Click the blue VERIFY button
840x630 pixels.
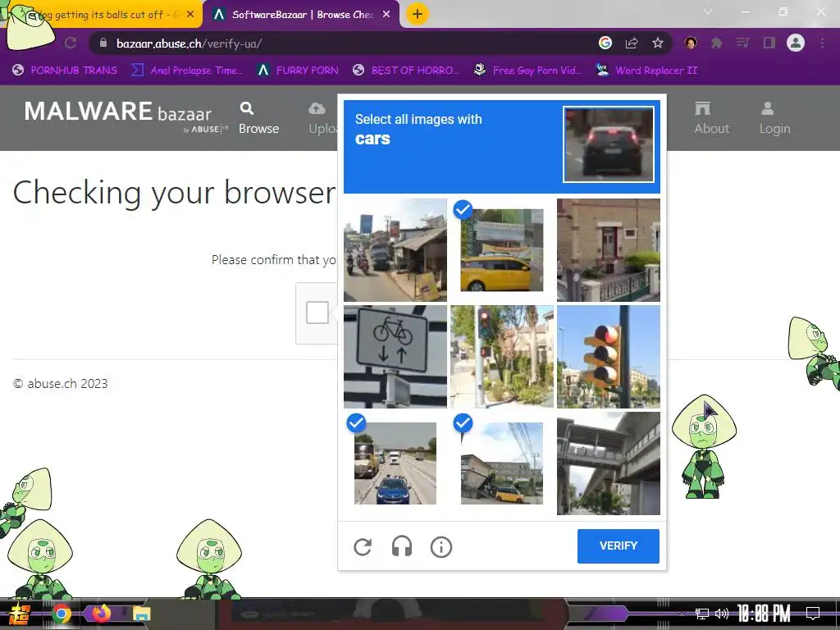[619, 546]
